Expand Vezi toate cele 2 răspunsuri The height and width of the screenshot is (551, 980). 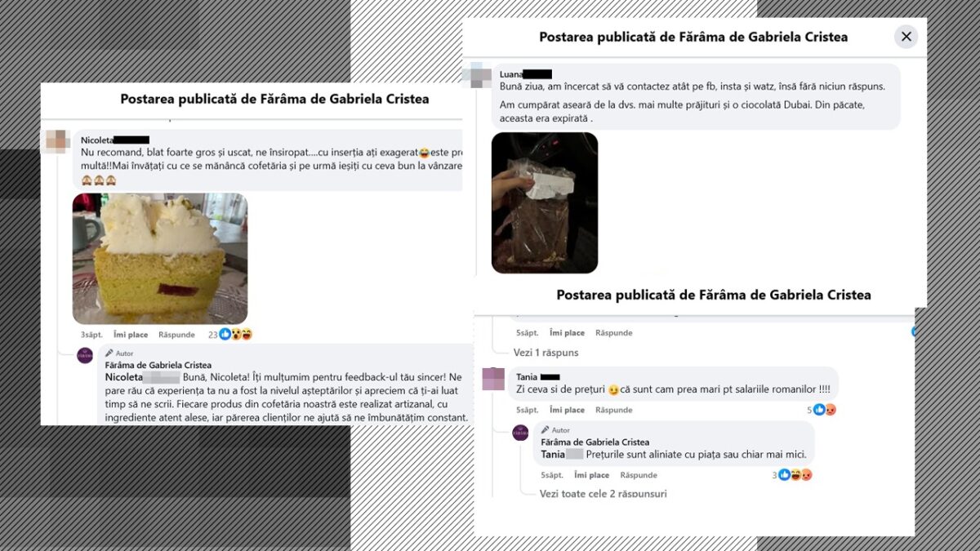point(603,494)
